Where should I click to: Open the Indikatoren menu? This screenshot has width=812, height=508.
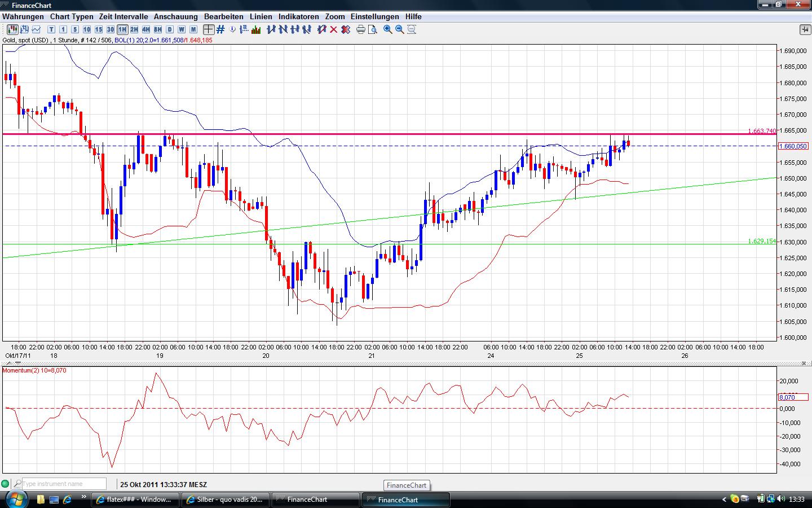298,17
